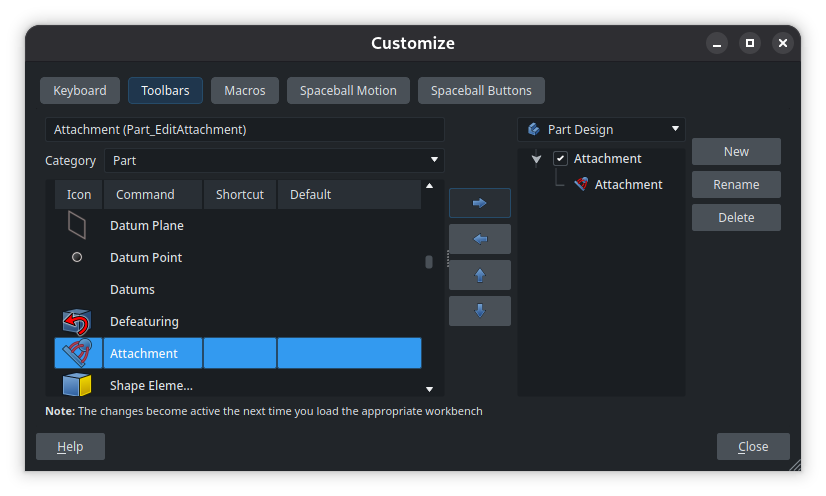This screenshot has height=496, width=826.
Task: Click the left arrow remove-command button
Action: click(x=480, y=239)
